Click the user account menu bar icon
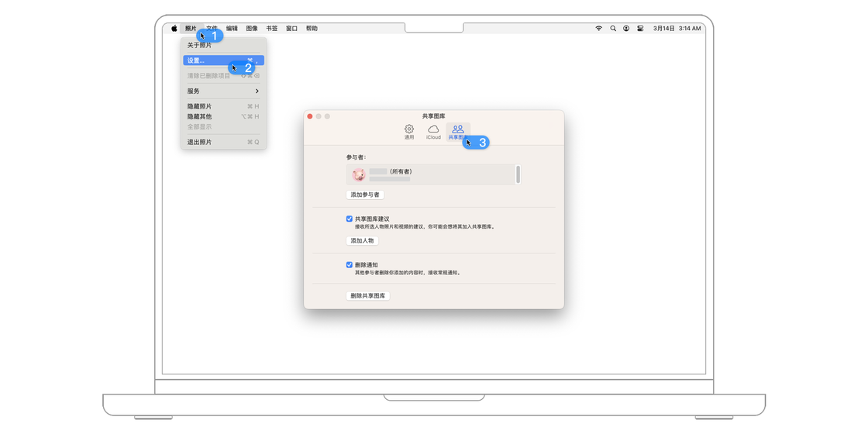The image size is (868, 434). coord(626,28)
